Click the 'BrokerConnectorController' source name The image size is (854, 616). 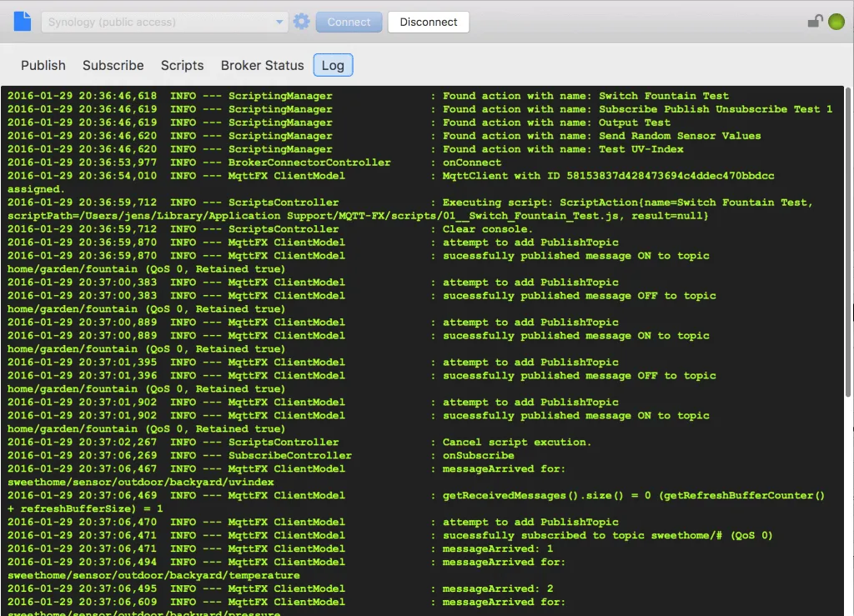click(309, 163)
